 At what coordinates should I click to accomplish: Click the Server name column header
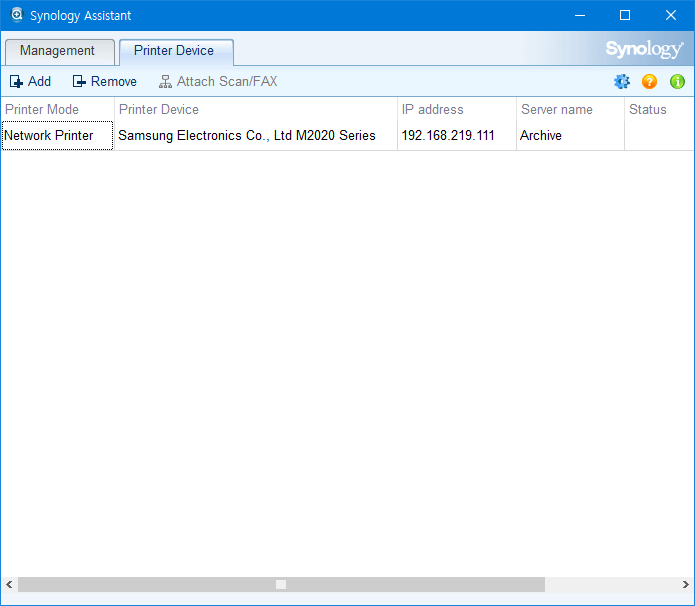point(556,110)
